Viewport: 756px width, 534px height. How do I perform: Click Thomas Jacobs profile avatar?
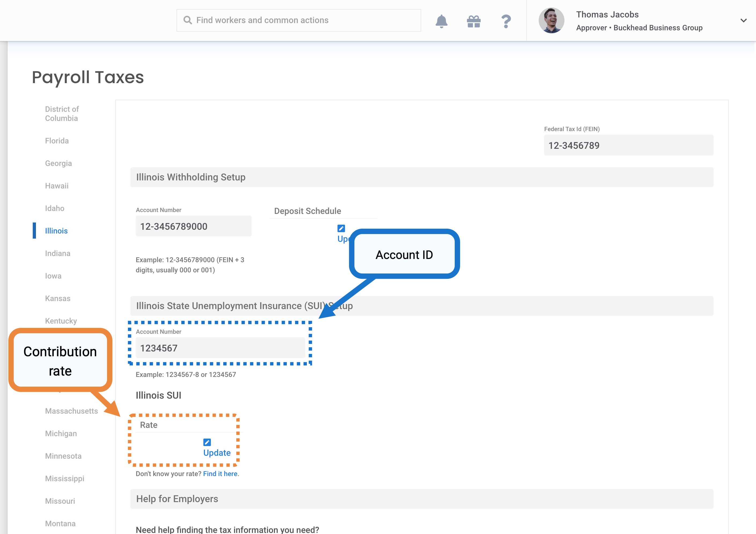[x=551, y=20]
